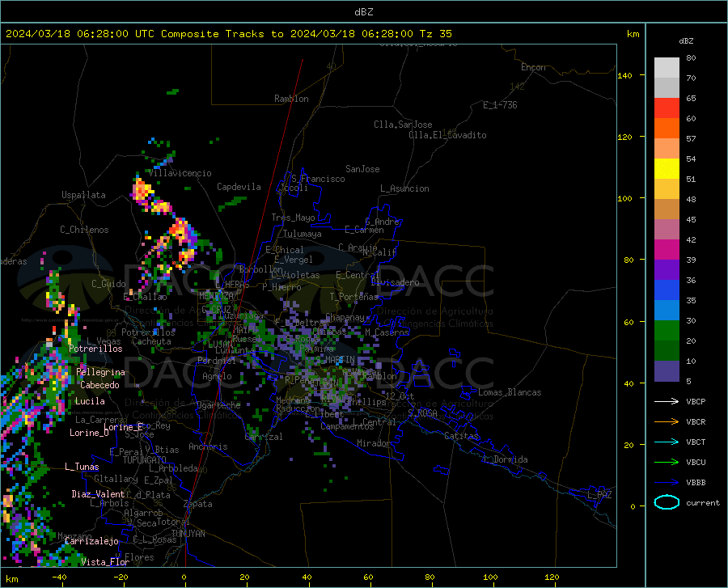
Task: Click the 'L_Tunas' map label
Action: click(82, 467)
